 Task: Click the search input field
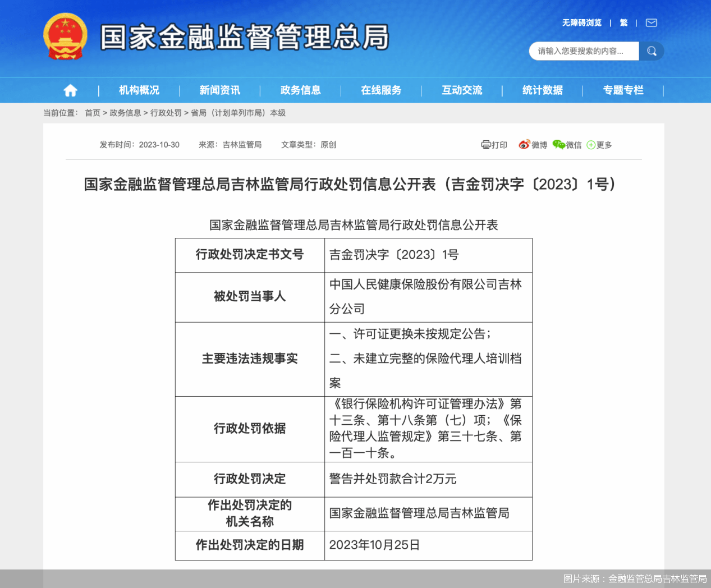(584, 51)
